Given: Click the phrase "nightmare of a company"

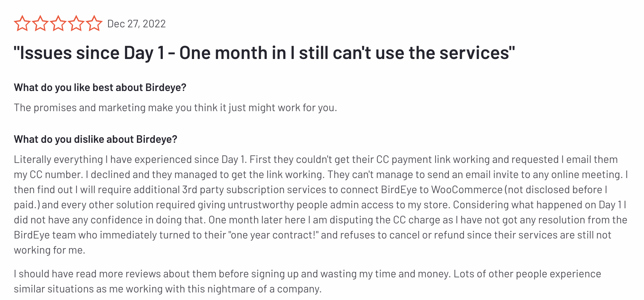Looking at the screenshot, I should click(263, 289).
